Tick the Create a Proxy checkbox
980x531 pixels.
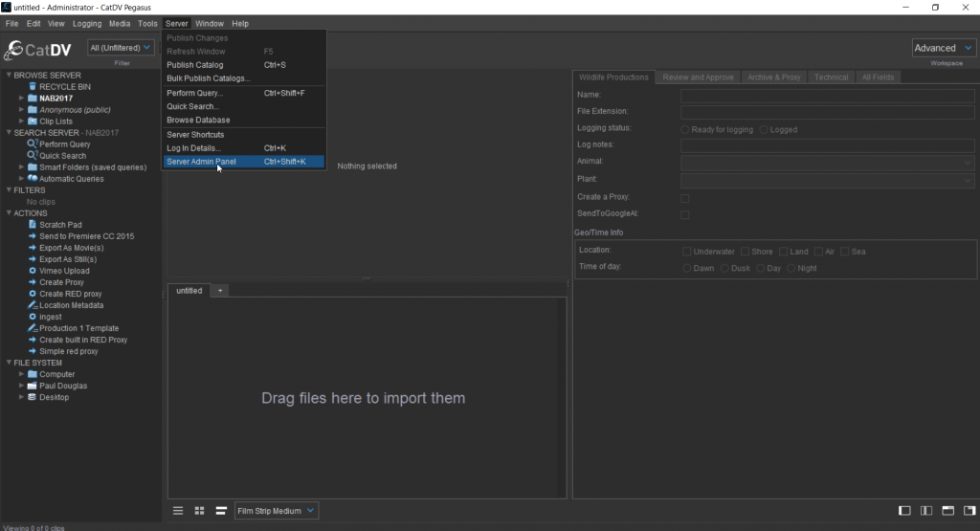point(685,199)
